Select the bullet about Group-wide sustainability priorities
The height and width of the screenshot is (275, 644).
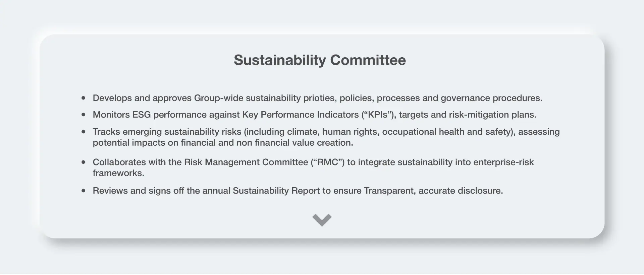[317, 98]
